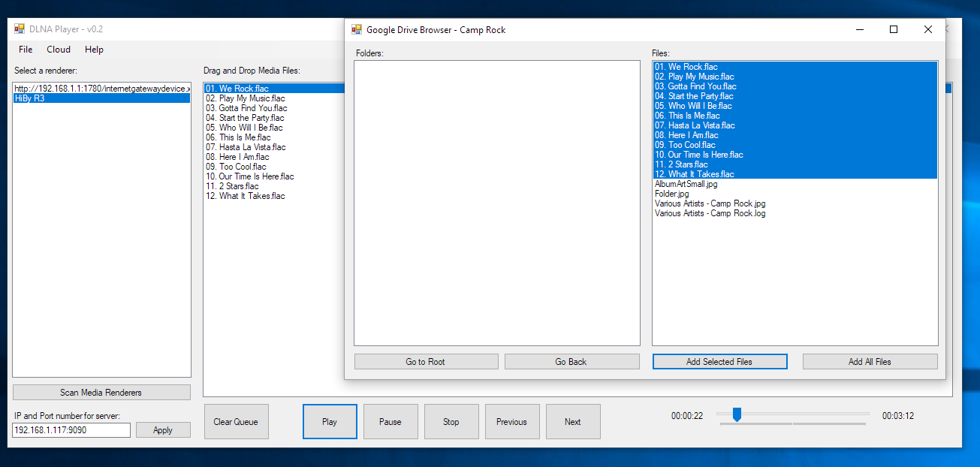Minimize the Google Drive Browser window

[x=859, y=30]
